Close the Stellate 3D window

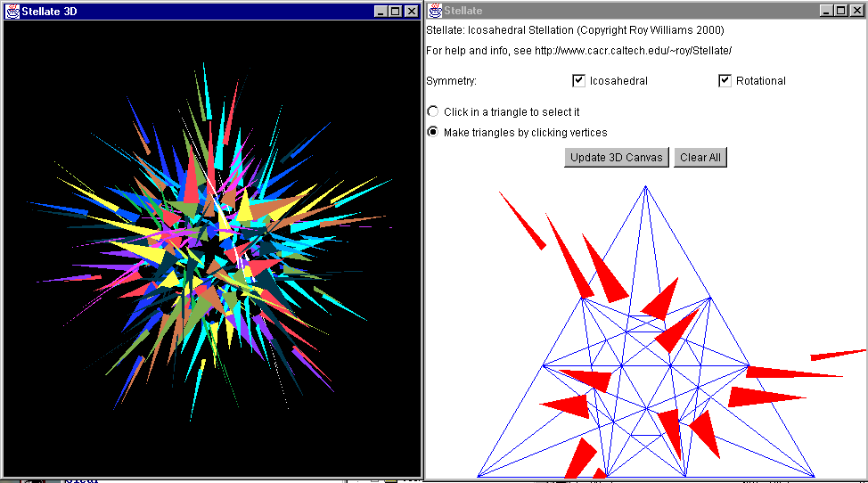pos(411,11)
